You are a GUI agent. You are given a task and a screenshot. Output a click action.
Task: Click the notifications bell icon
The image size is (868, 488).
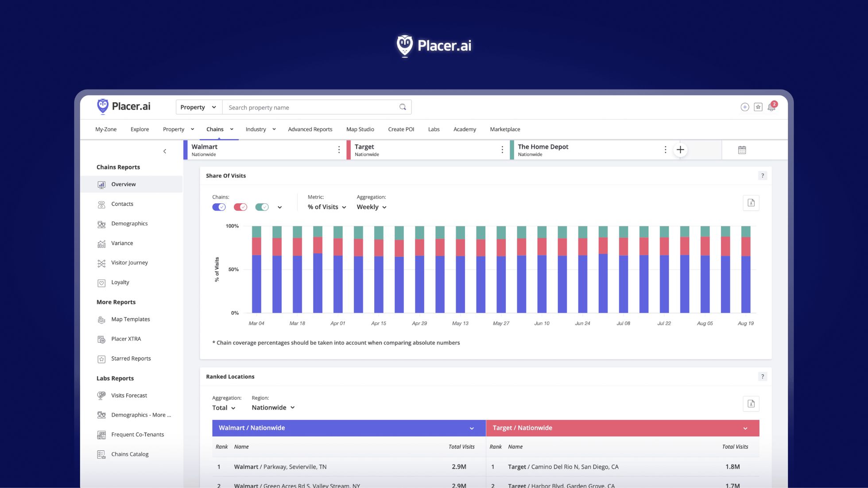pyautogui.click(x=771, y=107)
